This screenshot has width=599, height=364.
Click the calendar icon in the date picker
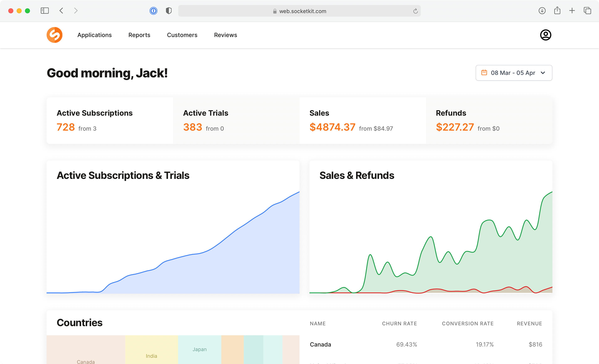coord(484,73)
